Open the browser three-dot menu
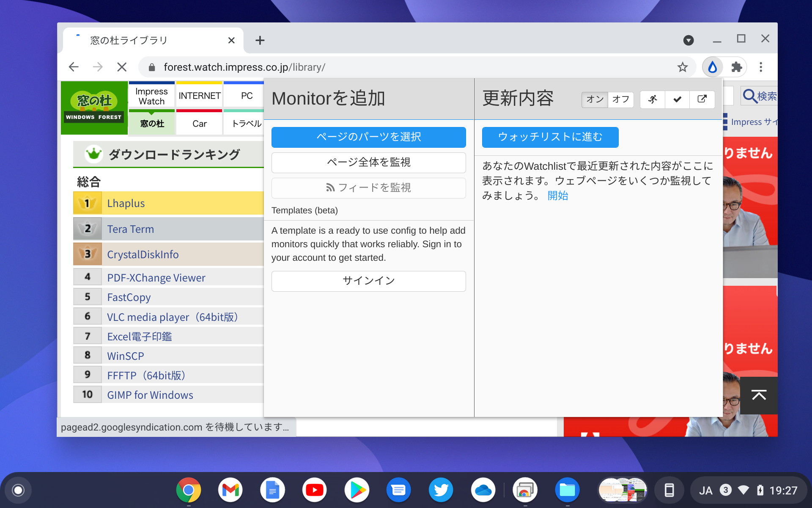The width and height of the screenshot is (812, 508). coord(761,67)
